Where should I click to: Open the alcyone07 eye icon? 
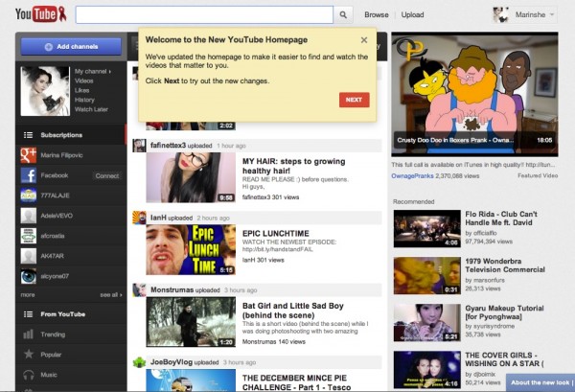[x=28, y=276]
